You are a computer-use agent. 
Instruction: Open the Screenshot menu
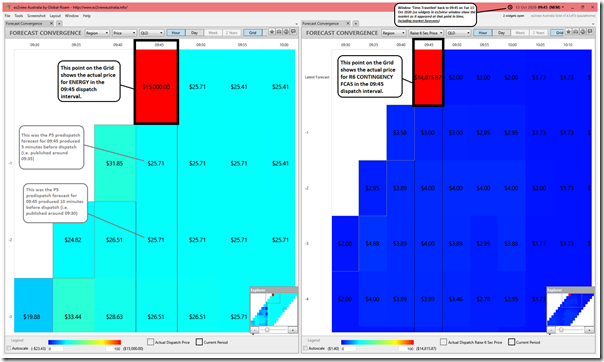(x=36, y=16)
